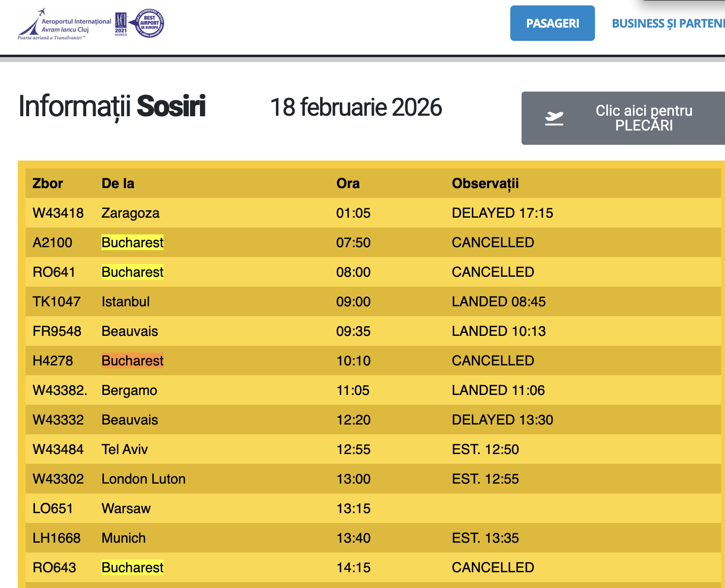
Task: Click the ACI 2021 awards badge
Action: pos(121,24)
